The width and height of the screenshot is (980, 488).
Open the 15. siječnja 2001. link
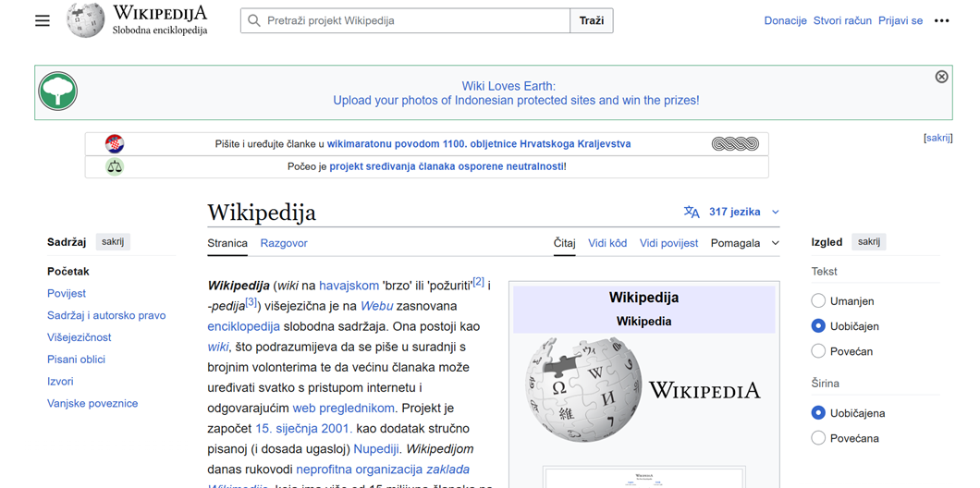coord(304,429)
